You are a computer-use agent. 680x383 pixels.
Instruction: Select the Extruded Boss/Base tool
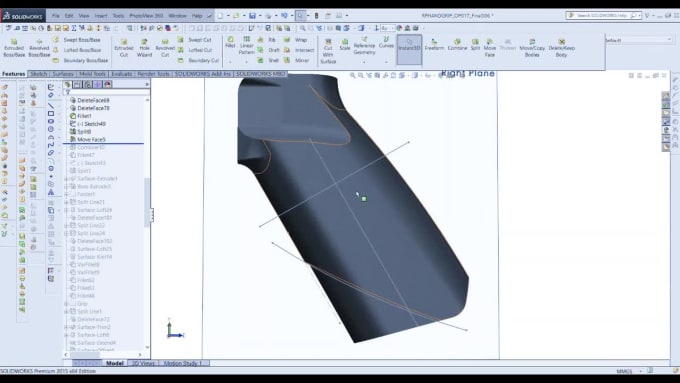click(x=14, y=48)
